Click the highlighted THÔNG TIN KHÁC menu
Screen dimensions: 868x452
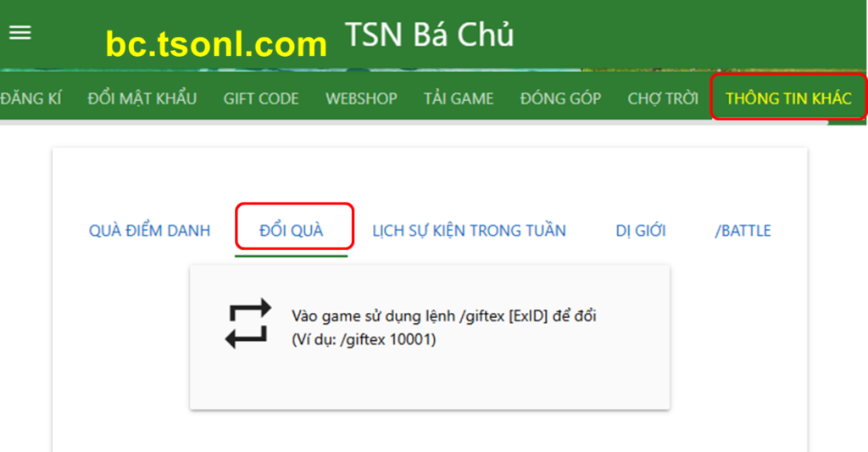788,98
